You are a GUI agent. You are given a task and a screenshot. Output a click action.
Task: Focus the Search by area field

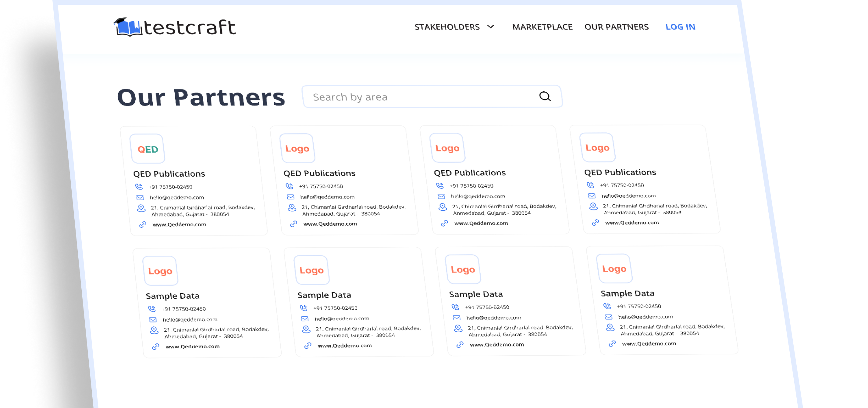432,97
